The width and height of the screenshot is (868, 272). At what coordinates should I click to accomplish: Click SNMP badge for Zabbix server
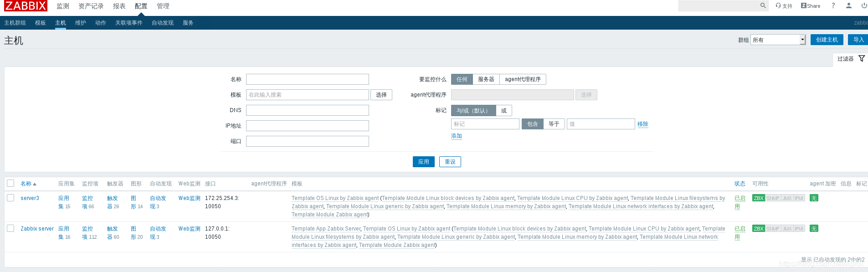tap(773, 229)
